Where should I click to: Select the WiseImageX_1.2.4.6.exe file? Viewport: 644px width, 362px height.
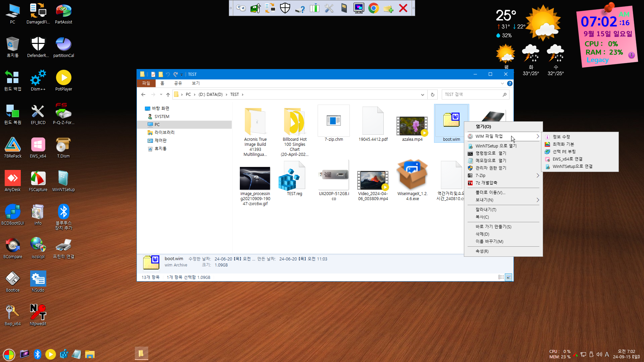click(x=412, y=180)
